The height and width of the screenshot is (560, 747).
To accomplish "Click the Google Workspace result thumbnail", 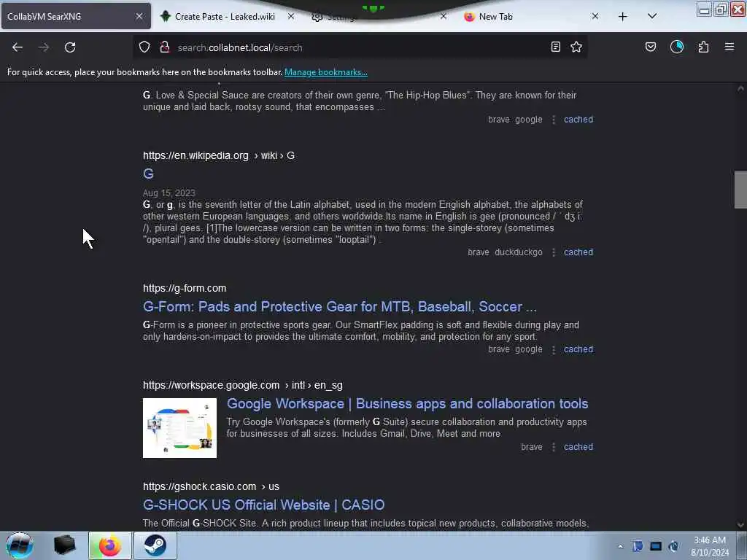I will coord(179,428).
